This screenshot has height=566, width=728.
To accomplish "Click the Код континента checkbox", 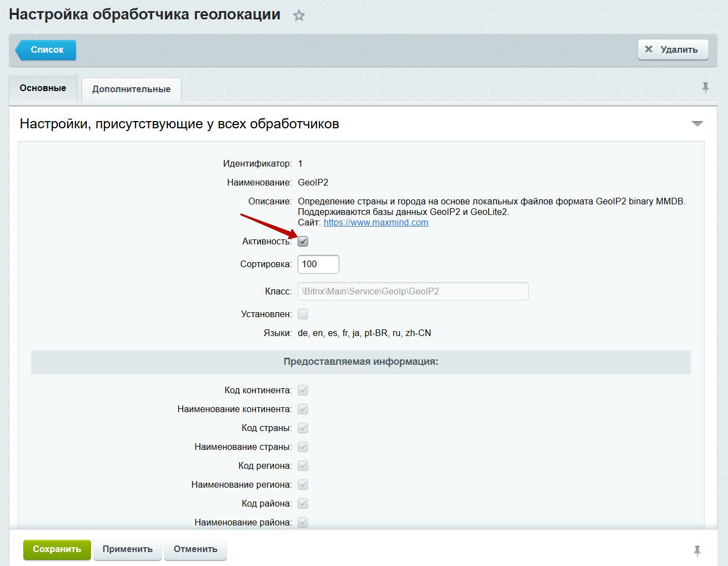I will [x=303, y=390].
